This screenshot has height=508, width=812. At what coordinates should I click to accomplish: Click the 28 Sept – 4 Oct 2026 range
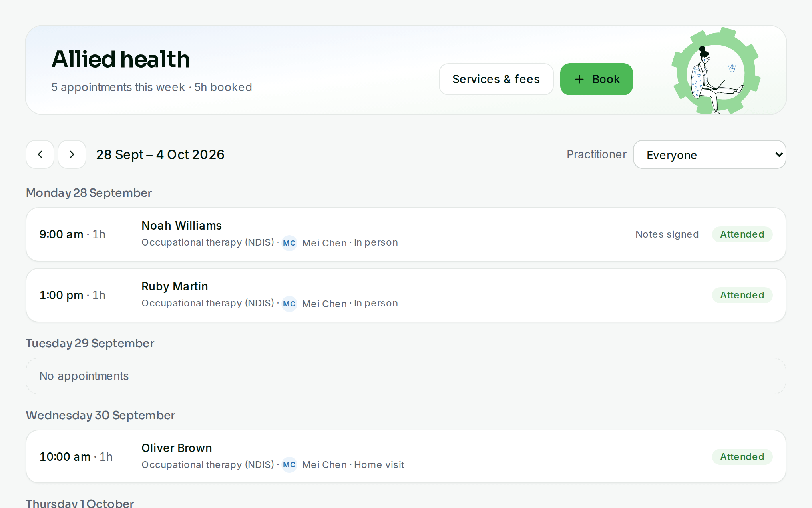click(160, 154)
